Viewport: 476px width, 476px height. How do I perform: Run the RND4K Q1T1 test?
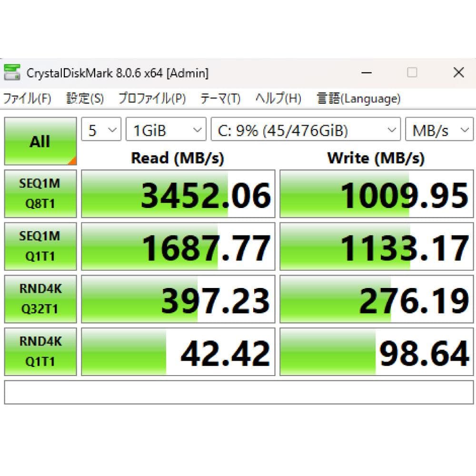[x=40, y=351]
